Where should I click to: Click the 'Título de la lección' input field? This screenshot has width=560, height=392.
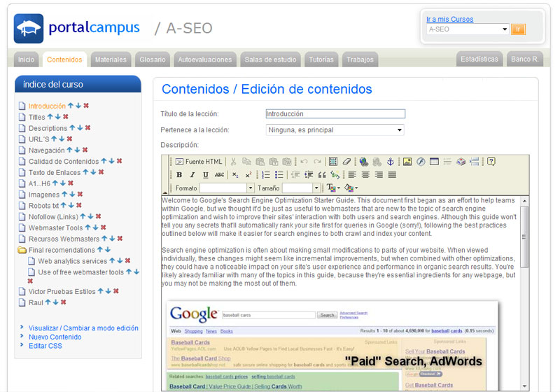coord(335,113)
